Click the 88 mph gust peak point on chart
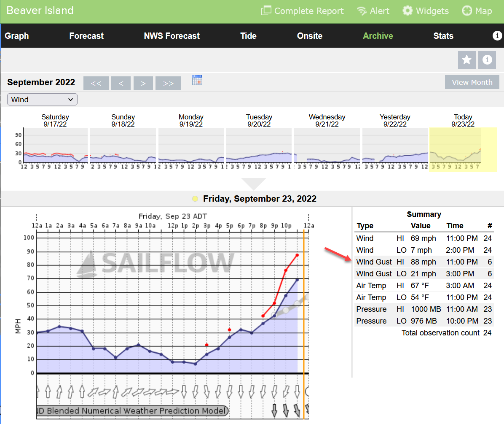This screenshot has width=504, height=424. point(297,255)
